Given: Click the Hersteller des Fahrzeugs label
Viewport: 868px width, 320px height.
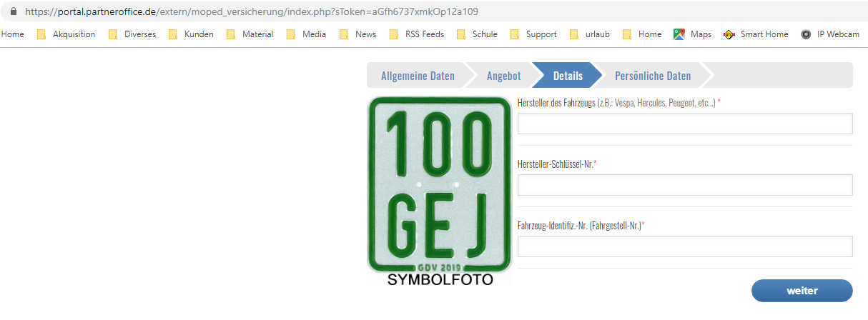Looking at the screenshot, I should coord(619,103).
